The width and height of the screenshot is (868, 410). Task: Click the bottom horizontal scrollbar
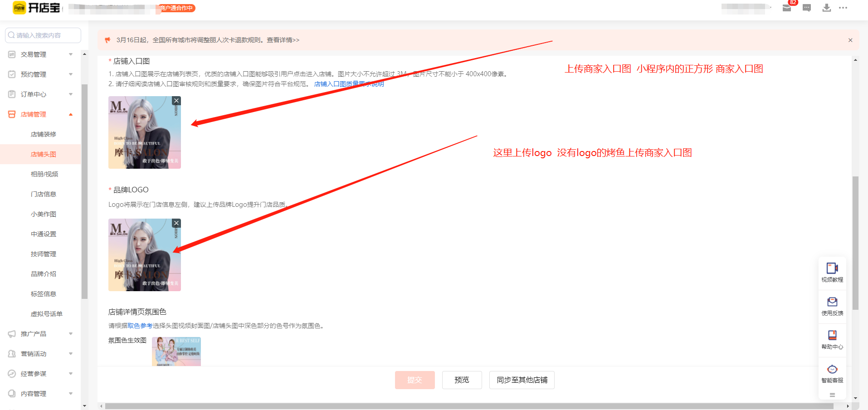(x=469, y=406)
